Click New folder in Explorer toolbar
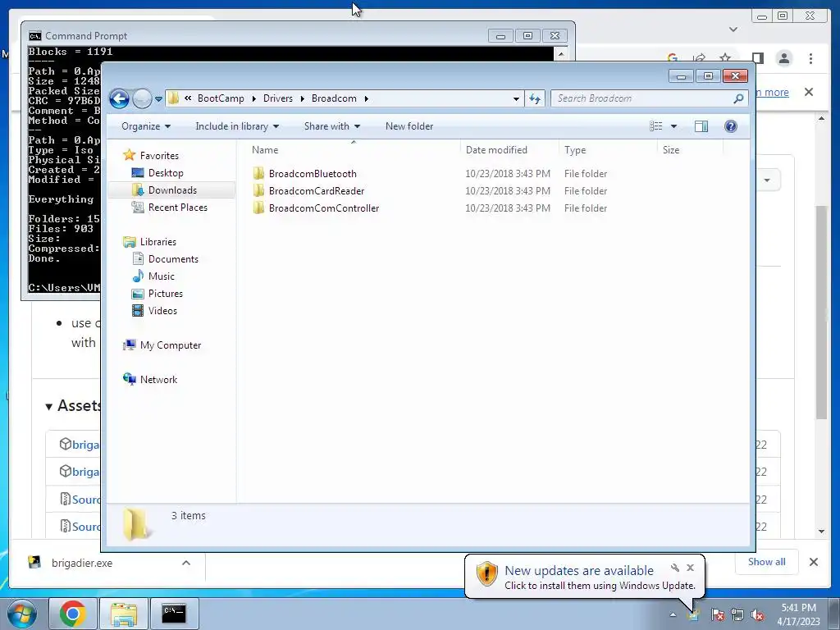This screenshot has width=840, height=630. tap(409, 126)
